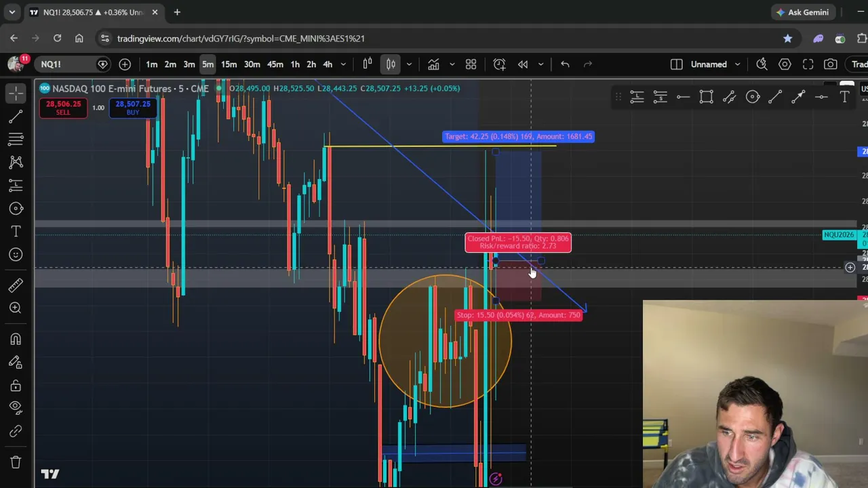Screen dimensions: 868x488
Task: Open a new browser tab
Action: click(177, 12)
